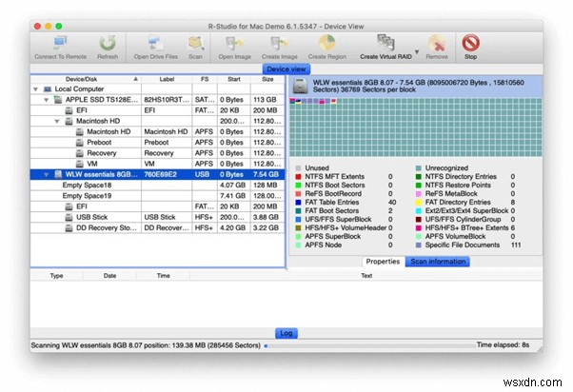Screen dimensions: 573x392
Task: Collapse the Local Computer tree node
Action: click(x=35, y=89)
